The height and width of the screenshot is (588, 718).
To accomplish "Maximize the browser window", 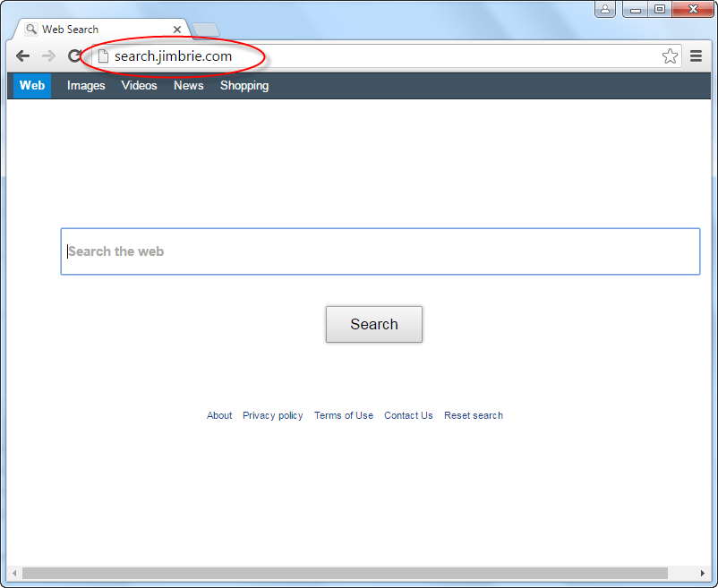I will (x=660, y=9).
